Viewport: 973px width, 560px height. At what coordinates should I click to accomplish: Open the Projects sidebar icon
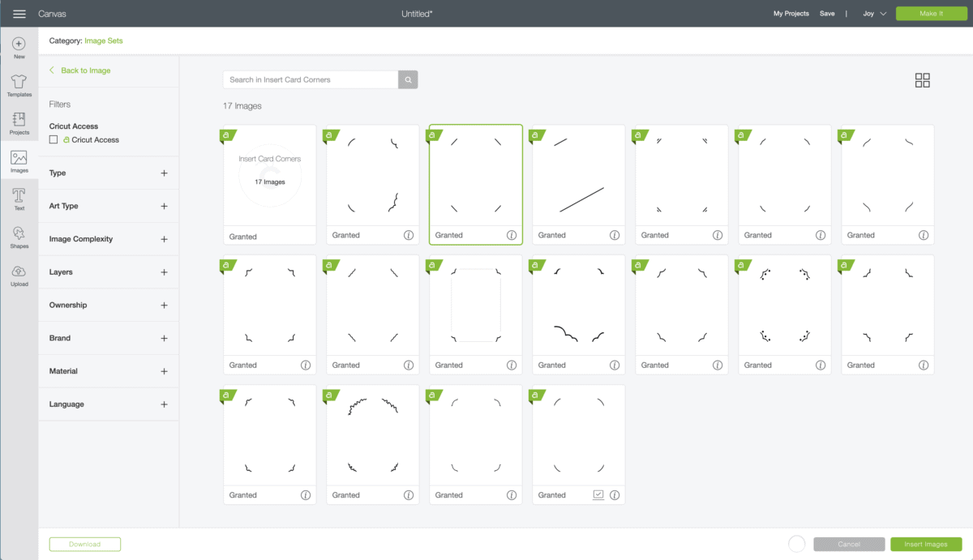19,120
